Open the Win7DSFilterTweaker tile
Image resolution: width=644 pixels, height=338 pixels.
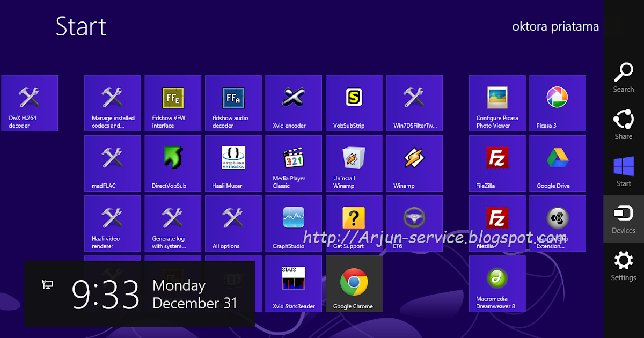[414, 103]
